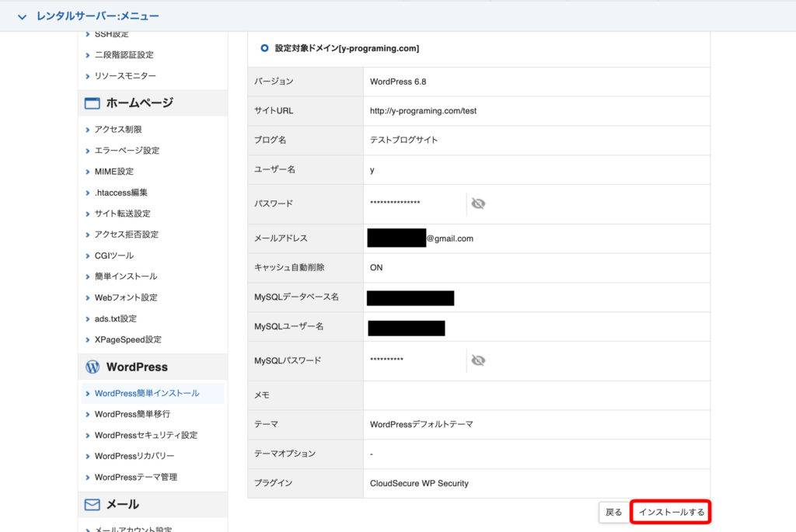The image size is (796, 532).
Task: Click the メモ row label
Action: pos(262,395)
